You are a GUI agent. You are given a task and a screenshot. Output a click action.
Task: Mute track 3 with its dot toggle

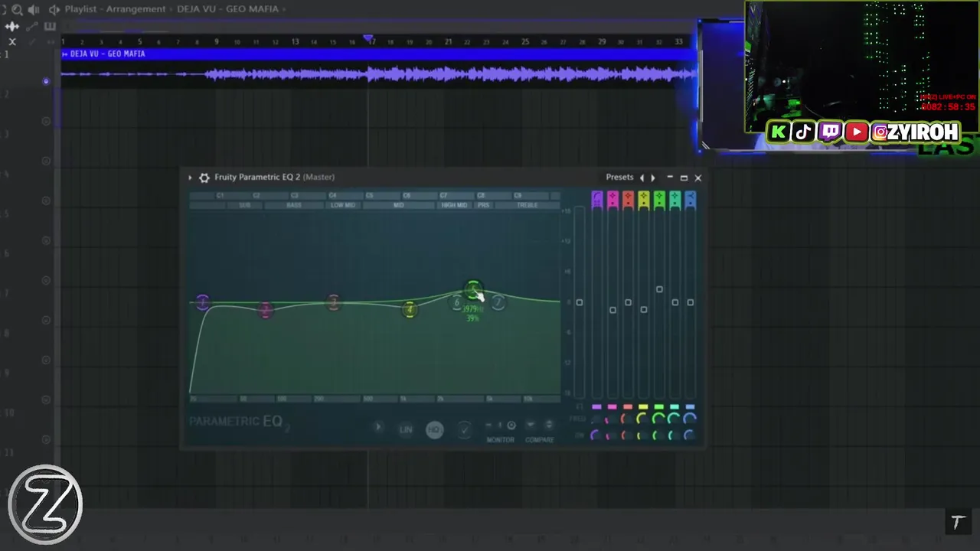coord(46,161)
